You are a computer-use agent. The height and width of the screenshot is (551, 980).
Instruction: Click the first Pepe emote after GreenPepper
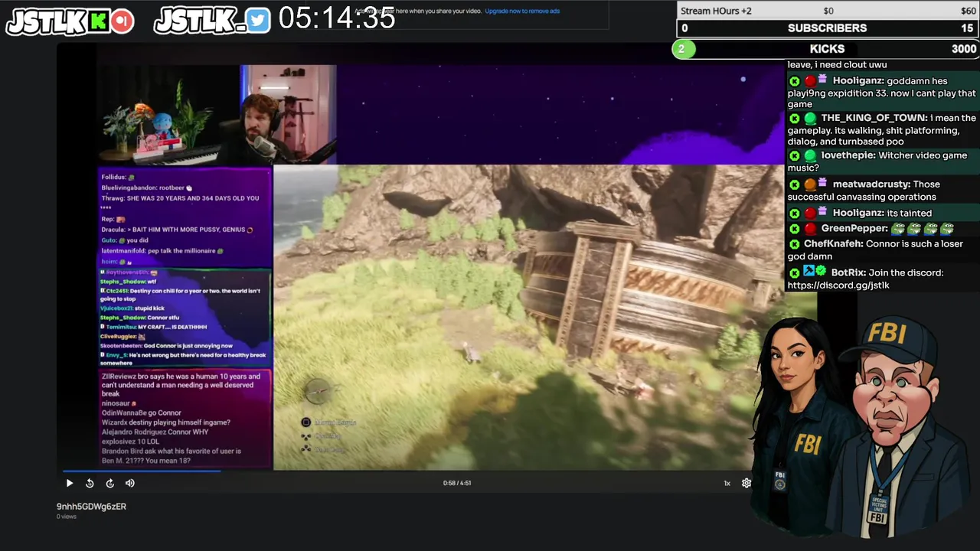click(898, 228)
